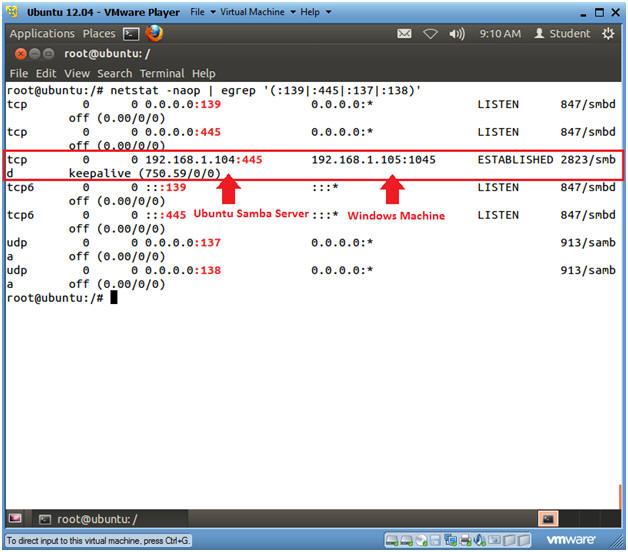Open the network connection indicator

click(x=430, y=34)
